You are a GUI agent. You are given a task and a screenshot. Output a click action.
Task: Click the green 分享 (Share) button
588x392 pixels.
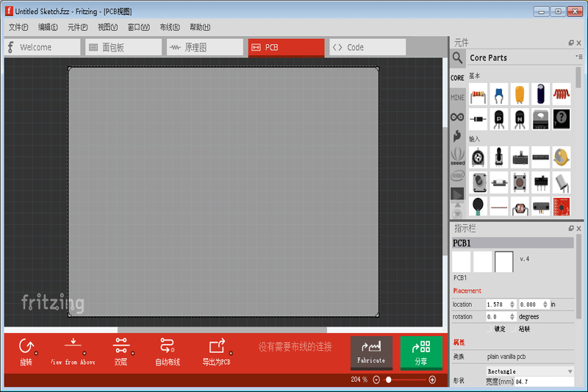(x=421, y=352)
